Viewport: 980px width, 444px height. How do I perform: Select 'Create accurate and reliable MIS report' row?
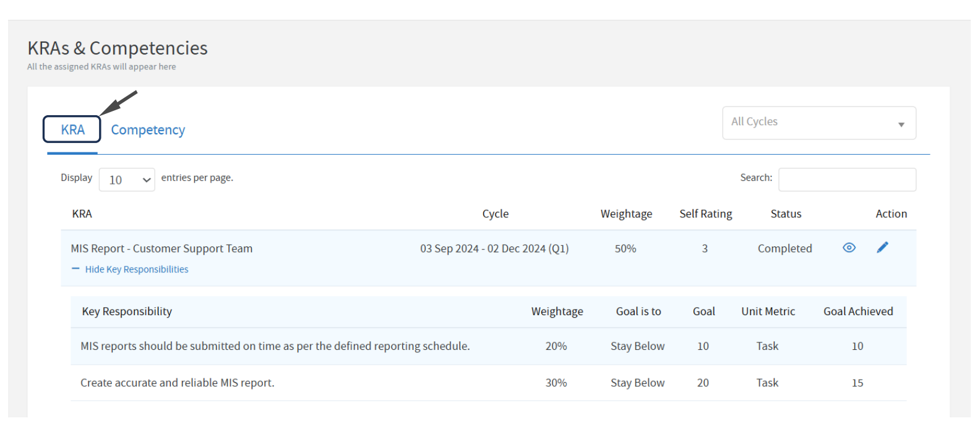coord(177,383)
